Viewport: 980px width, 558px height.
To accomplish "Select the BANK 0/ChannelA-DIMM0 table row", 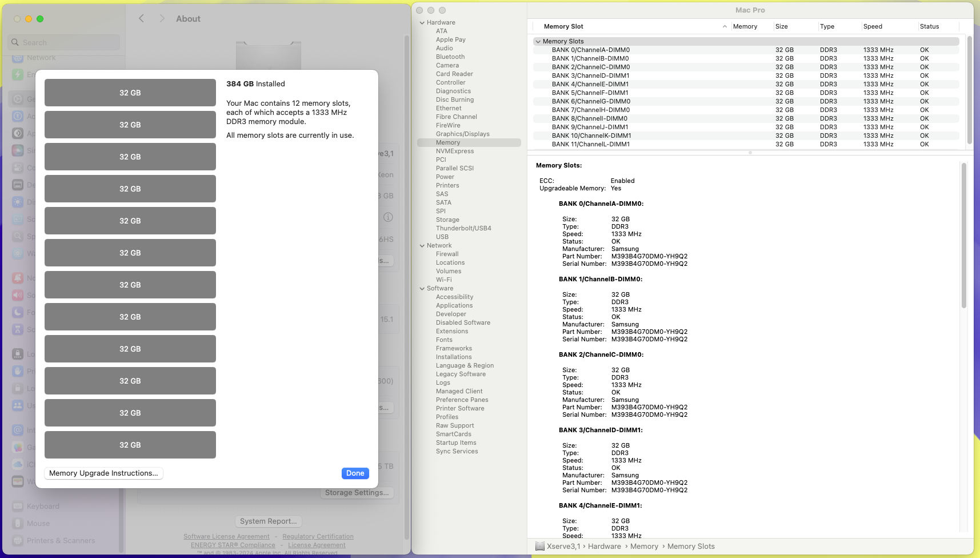I will coord(746,50).
